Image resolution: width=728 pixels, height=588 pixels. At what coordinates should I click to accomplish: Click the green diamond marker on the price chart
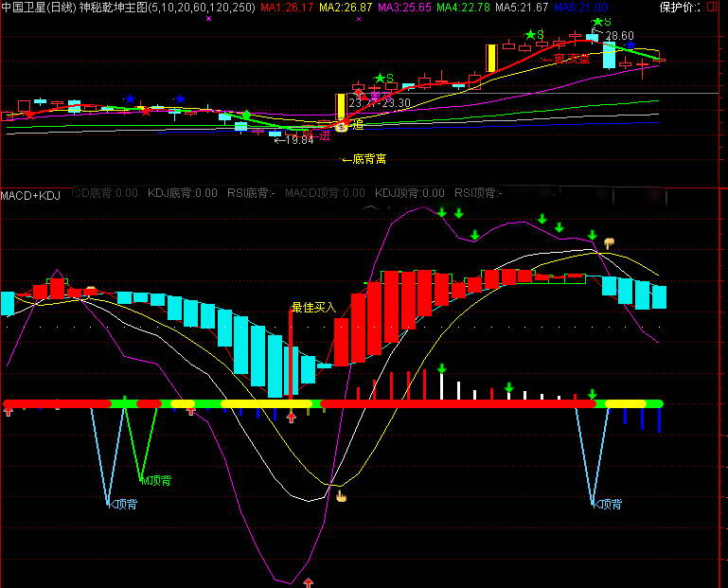coord(247,115)
